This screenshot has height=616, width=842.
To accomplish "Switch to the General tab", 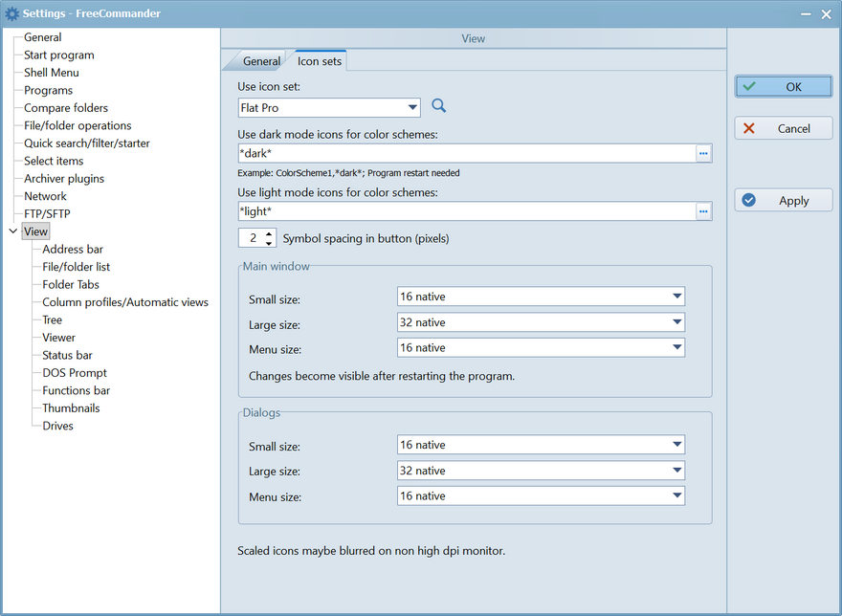I will [x=261, y=61].
